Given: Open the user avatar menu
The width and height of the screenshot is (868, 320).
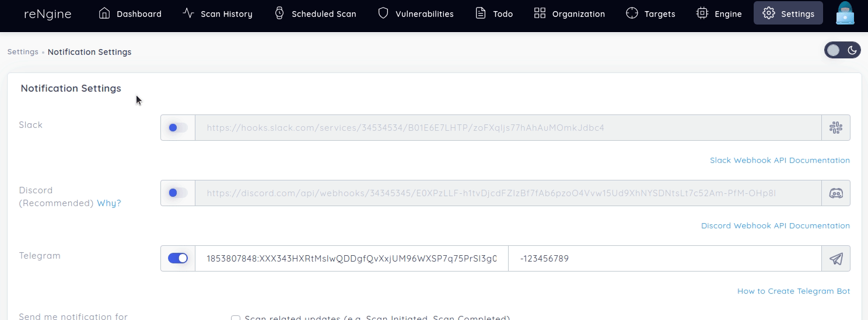Looking at the screenshot, I should tap(845, 13).
